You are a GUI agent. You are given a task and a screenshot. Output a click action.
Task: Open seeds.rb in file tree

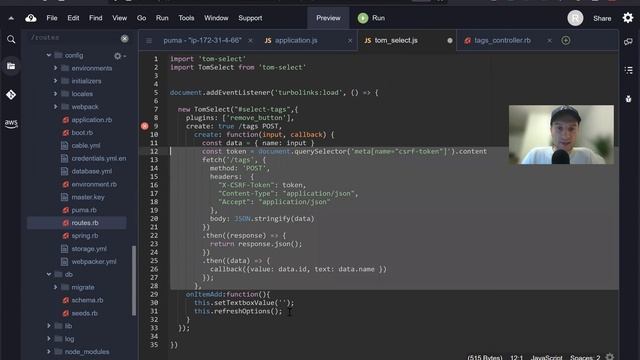[x=84, y=313]
